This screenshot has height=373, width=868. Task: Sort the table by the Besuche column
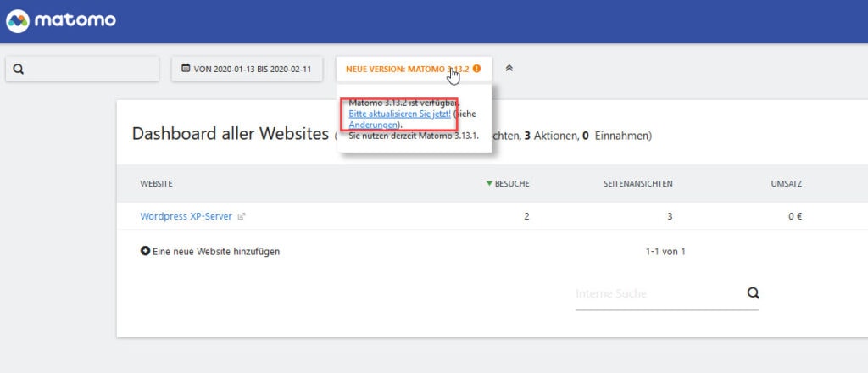[x=511, y=184]
